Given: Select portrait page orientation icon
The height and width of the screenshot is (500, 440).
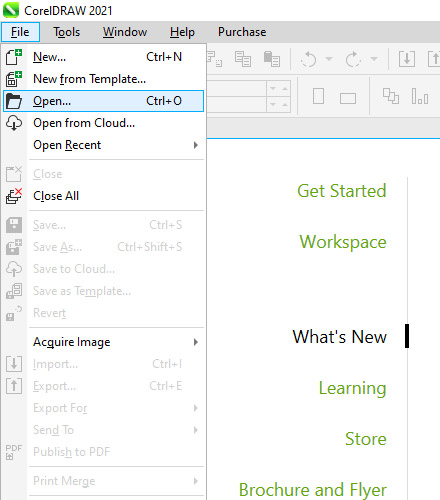Looking at the screenshot, I should (318, 96).
